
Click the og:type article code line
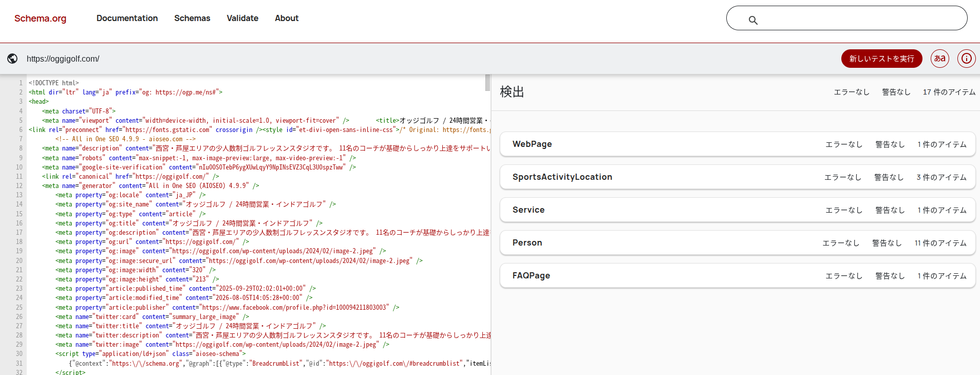click(x=130, y=214)
